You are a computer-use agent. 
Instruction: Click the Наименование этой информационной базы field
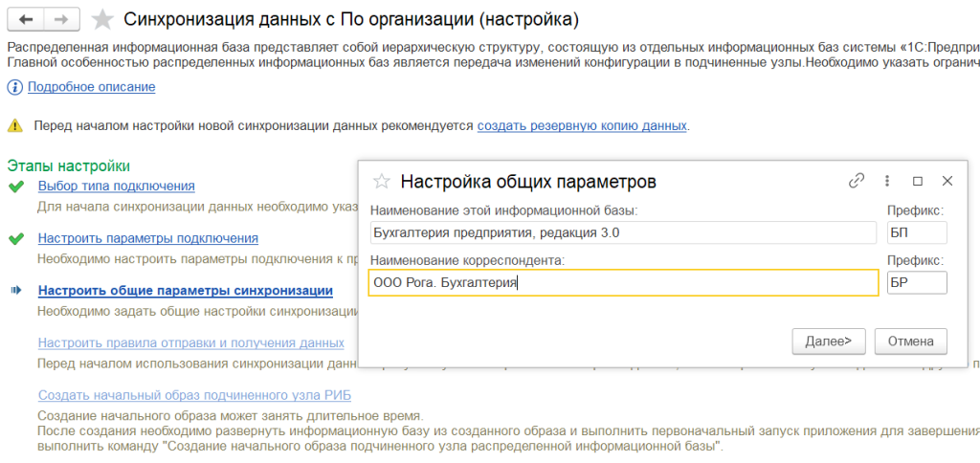tap(622, 232)
